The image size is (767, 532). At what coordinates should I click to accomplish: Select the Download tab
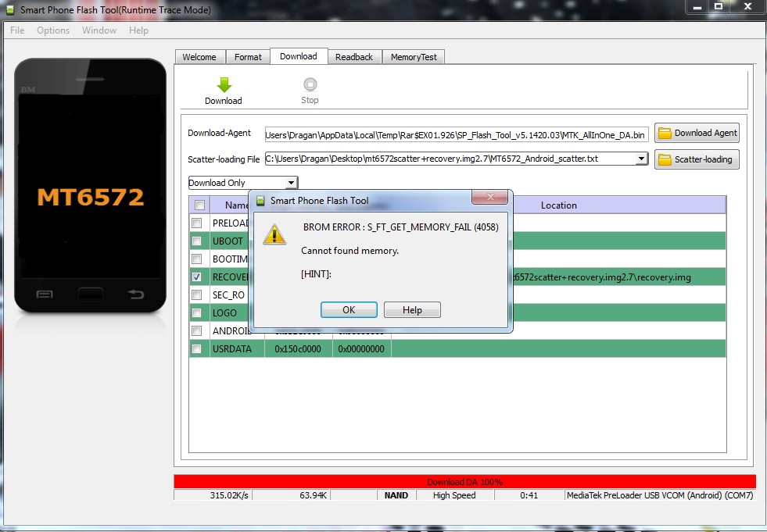pos(299,56)
